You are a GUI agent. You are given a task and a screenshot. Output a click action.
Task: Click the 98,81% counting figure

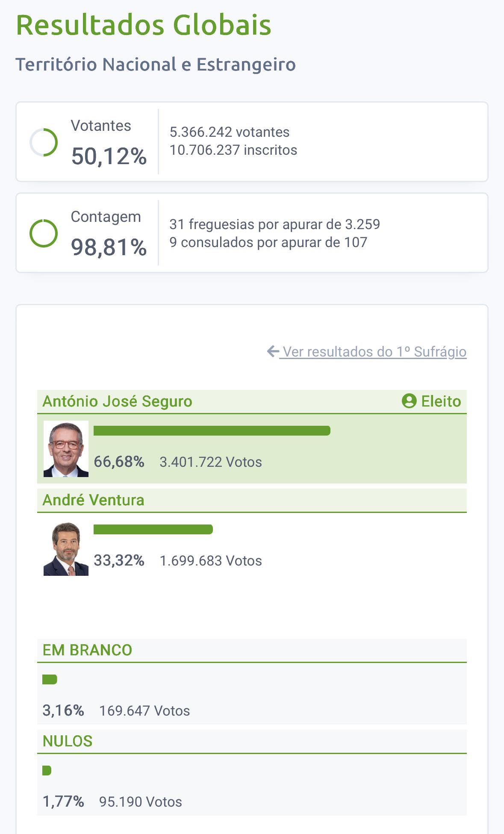click(109, 248)
